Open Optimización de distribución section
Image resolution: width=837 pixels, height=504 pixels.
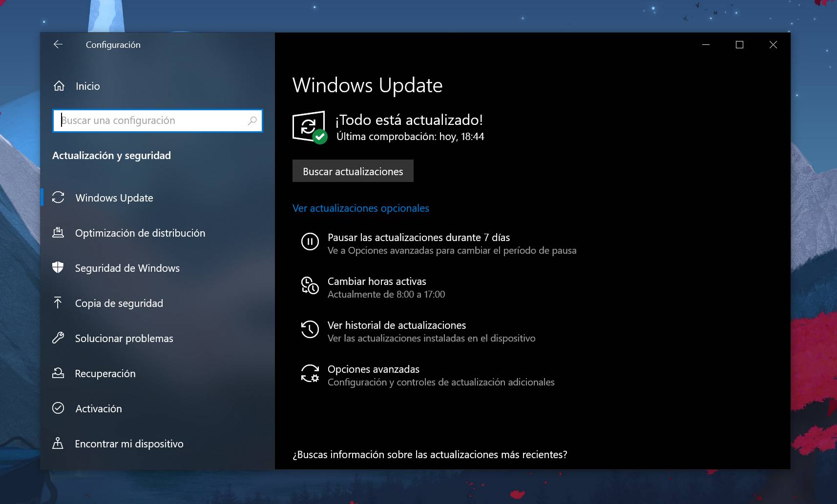158,233
